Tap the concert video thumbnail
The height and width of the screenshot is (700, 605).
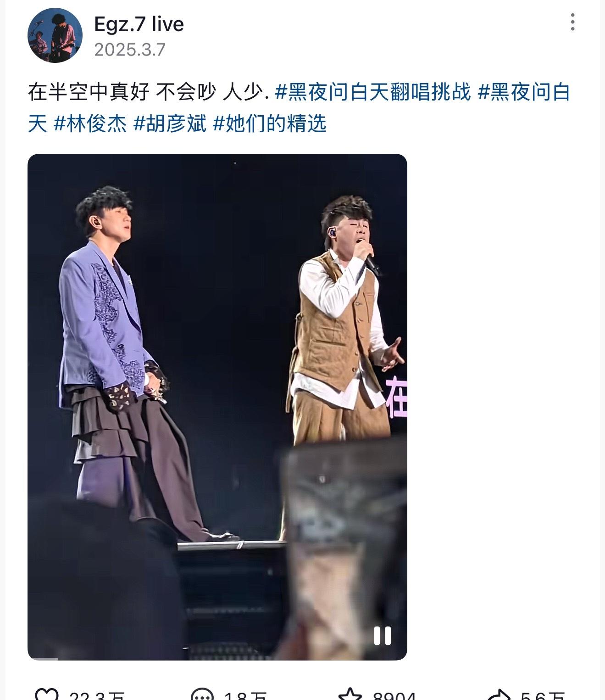tap(217, 407)
